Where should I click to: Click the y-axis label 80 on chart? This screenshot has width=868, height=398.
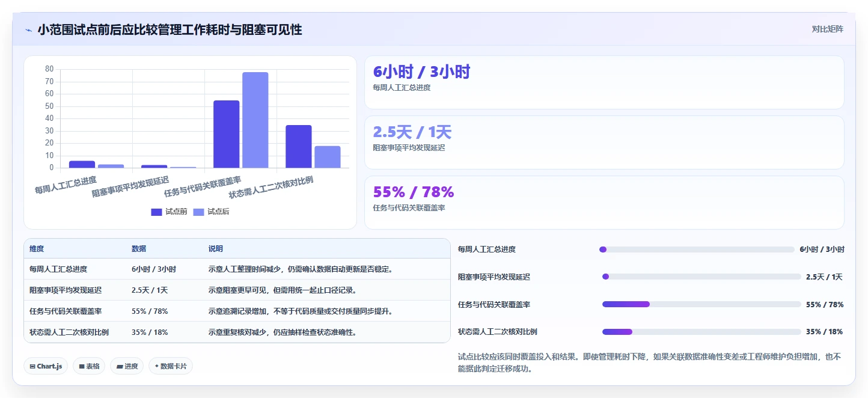click(x=49, y=69)
